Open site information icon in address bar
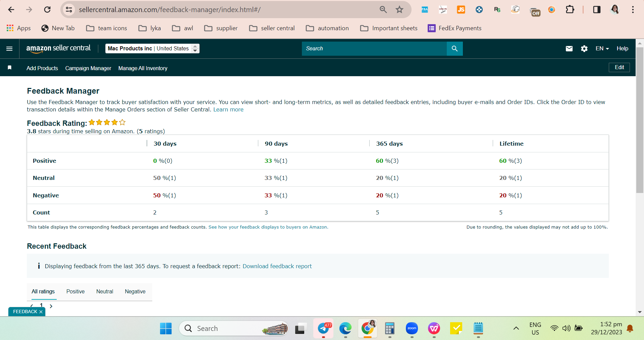 point(69,10)
